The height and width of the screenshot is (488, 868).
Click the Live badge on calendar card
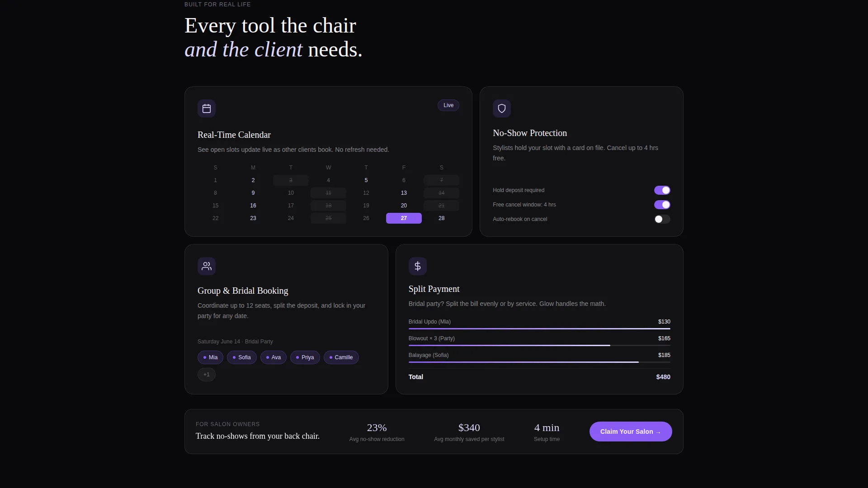pos(448,105)
